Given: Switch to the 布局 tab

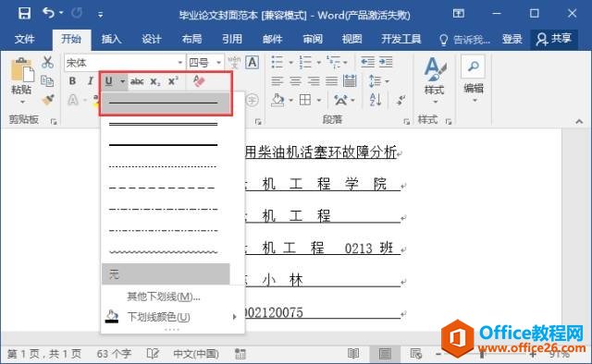Looking at the screenshot, I should 191,39.
